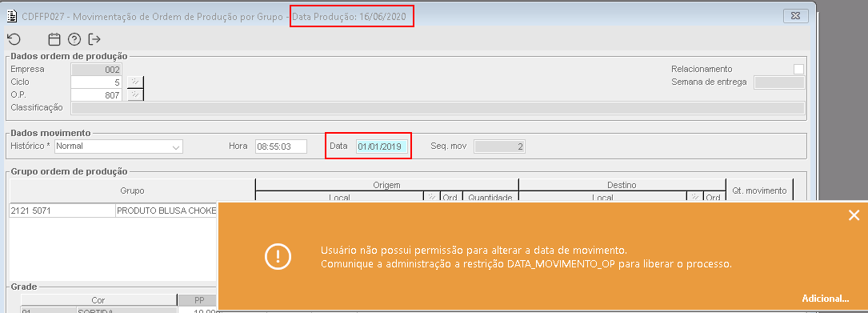Screen dimensions: 868x313
Task: Click the Hora field 08:55:03
Action: (281, 146)
